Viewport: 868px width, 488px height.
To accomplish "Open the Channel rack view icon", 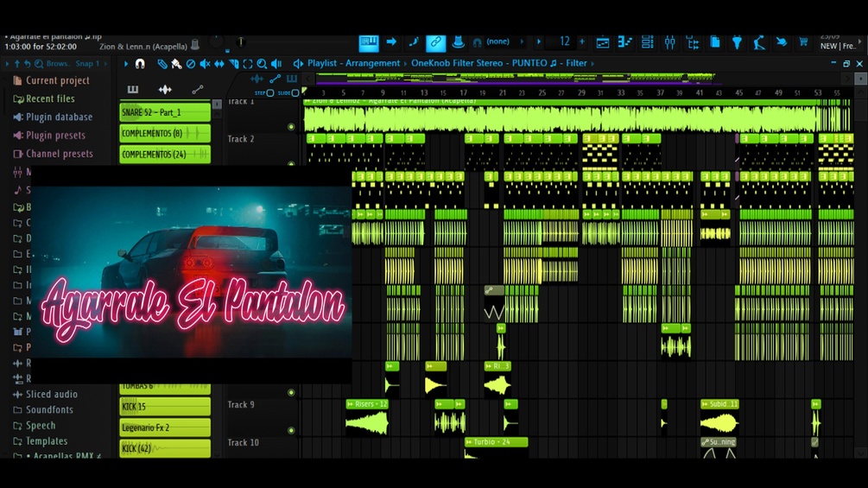I will tap(647, 42).
